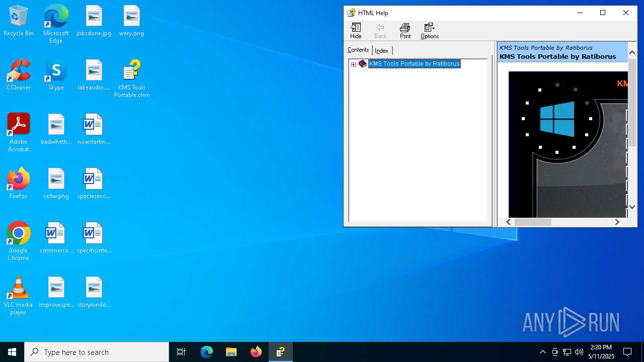Open the Windows Start menu

pyautogui.click(x=12, y=352)
